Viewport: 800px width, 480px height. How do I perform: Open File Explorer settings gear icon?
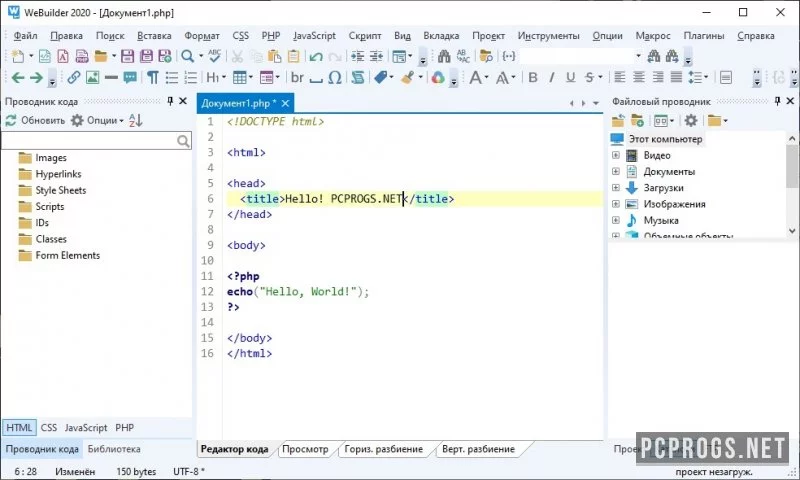click(691, 120)
